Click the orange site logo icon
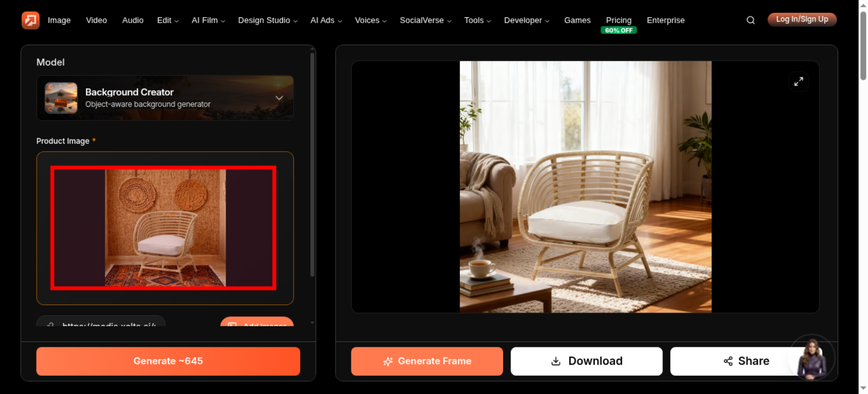The height and width of the screenshot is (394, 868). point(30,20)
